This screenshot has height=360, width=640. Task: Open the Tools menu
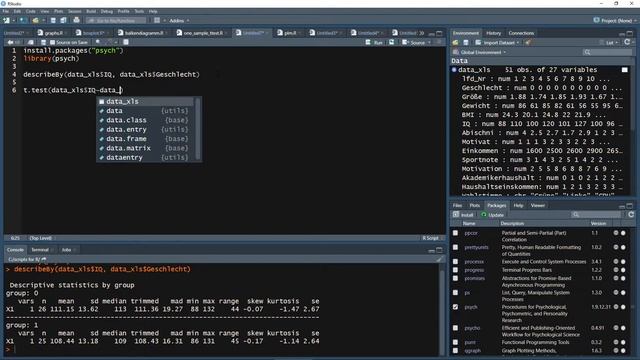[x=139, y=11]
